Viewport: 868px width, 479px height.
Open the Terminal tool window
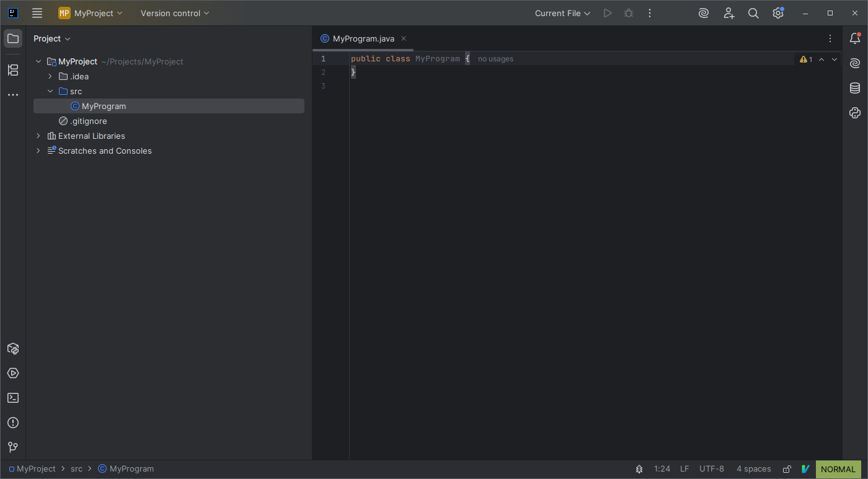(13, 398)
